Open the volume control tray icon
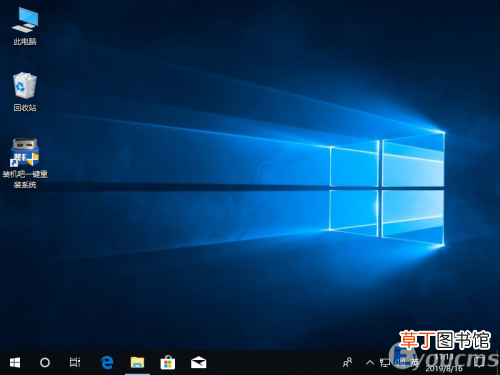500x375 pixels. point(400,363)
